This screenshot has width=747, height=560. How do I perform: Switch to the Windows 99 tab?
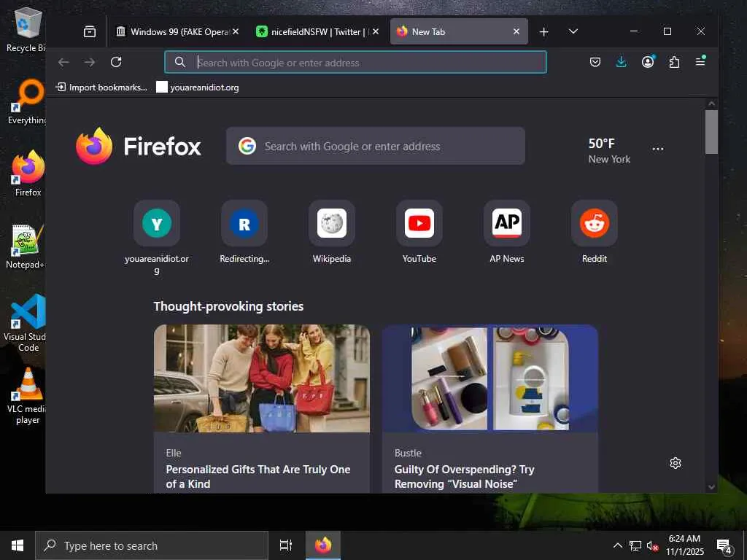coord(173,32)
